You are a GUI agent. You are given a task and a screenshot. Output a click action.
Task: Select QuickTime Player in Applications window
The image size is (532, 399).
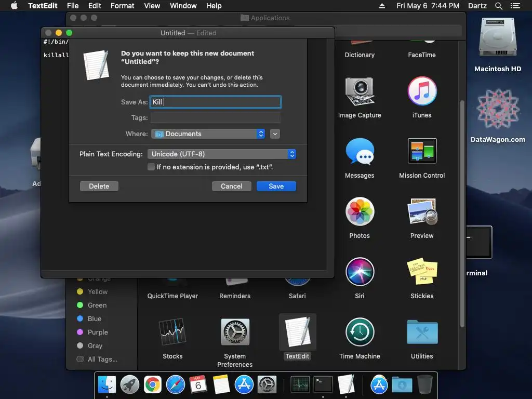pos(172,296)
